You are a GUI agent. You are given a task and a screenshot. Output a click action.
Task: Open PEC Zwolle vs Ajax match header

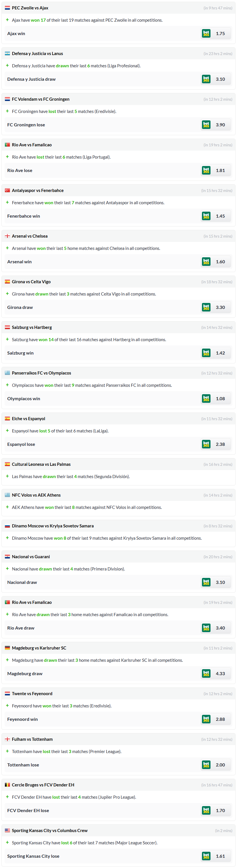click(30, 8)
